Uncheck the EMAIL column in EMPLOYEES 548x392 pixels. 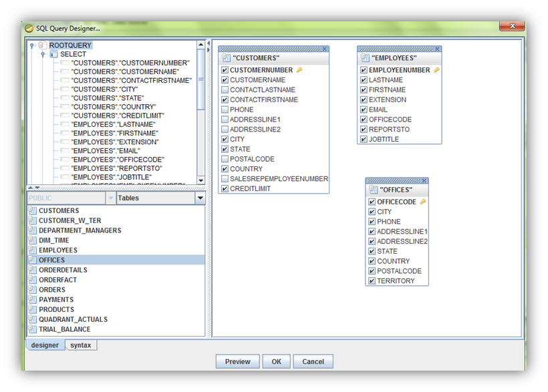pos(364,110)
